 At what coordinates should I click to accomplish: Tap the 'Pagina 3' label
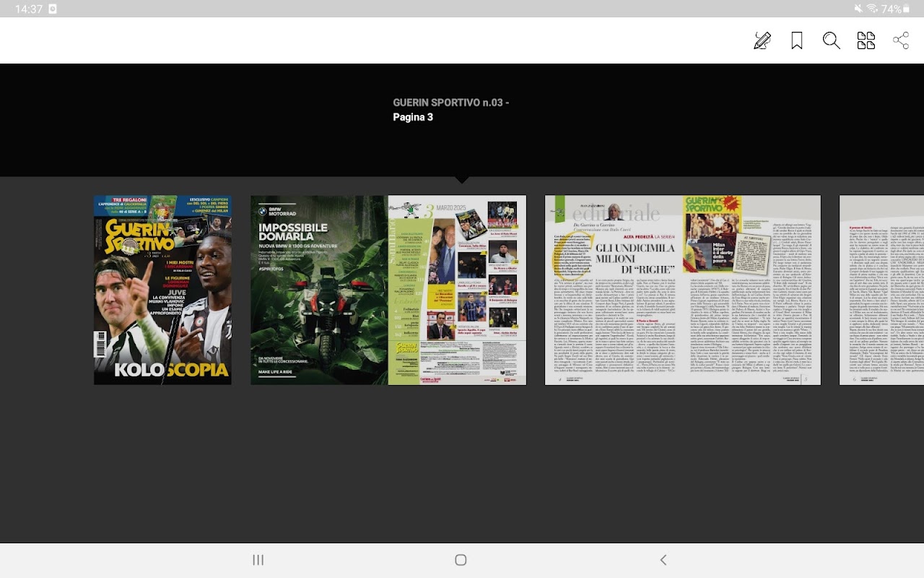click(x=413, y=117)
